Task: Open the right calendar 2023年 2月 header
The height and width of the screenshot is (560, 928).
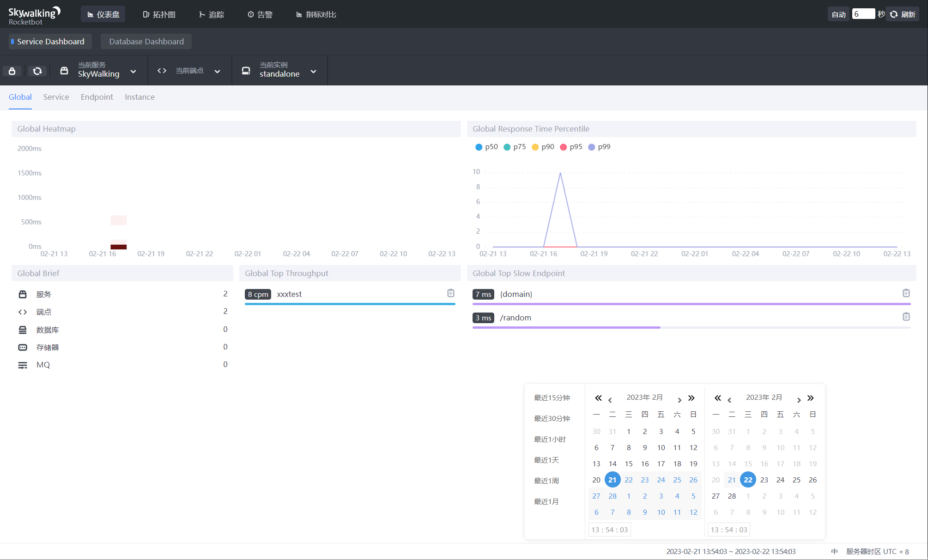Action: coord(764,397)
